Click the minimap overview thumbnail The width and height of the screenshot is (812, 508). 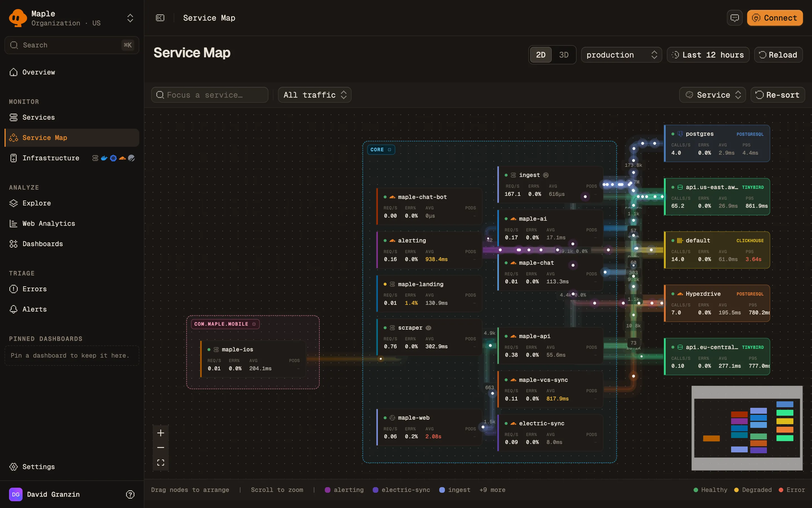click(747, 428)
